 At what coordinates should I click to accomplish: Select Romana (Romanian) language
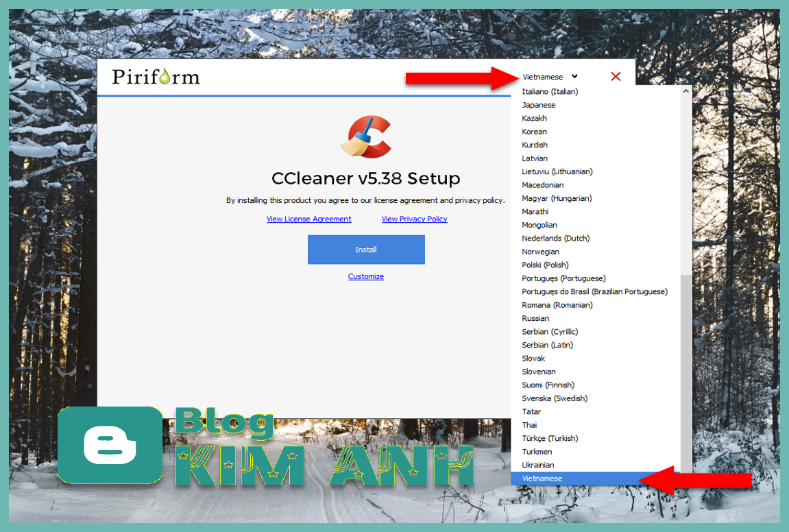tap(596, 305)
